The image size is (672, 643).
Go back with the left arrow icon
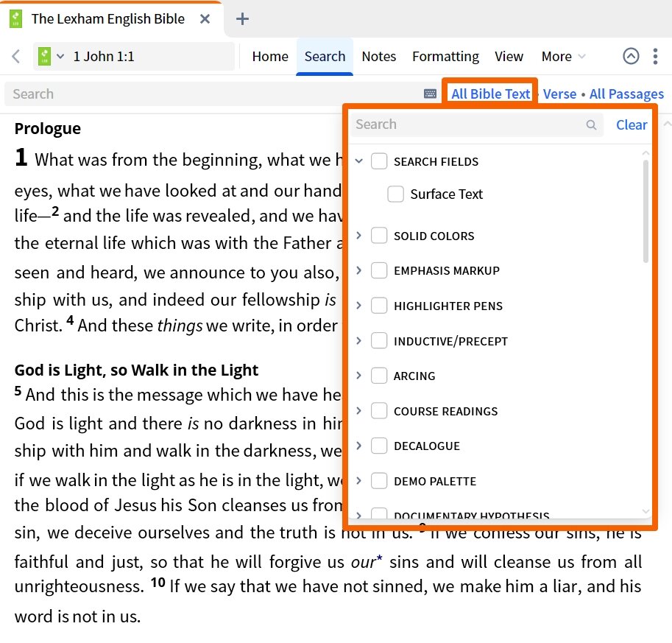[x=16, y=56]
